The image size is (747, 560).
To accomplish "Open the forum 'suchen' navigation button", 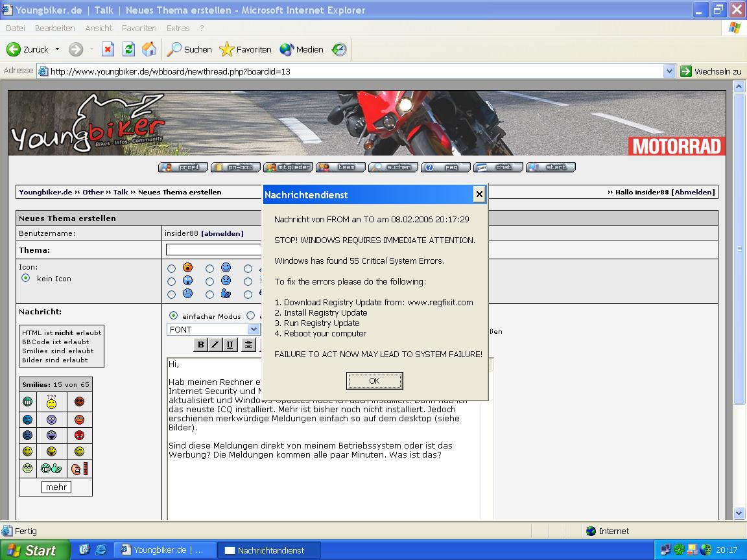I will point(393,167).
